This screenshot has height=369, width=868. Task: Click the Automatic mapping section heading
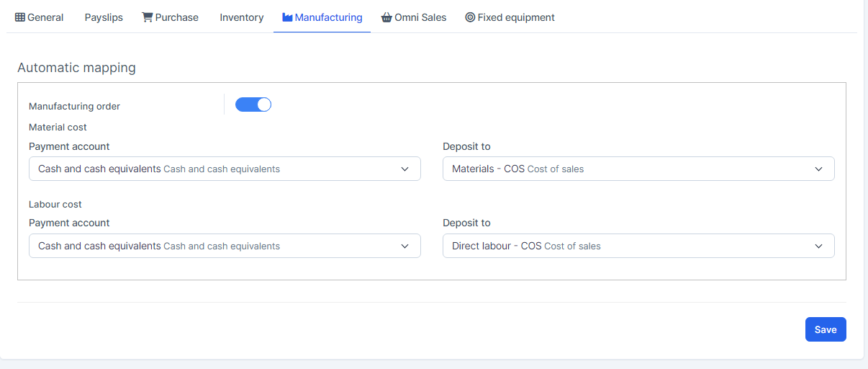(x=76, y=68)
